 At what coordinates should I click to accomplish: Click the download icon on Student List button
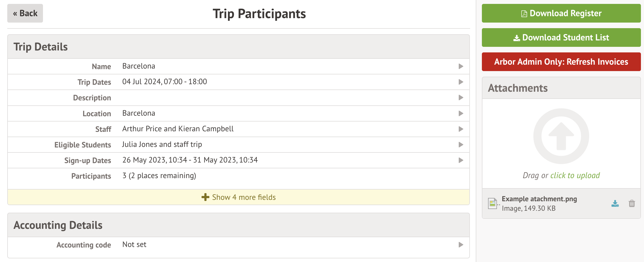point(516,38)
